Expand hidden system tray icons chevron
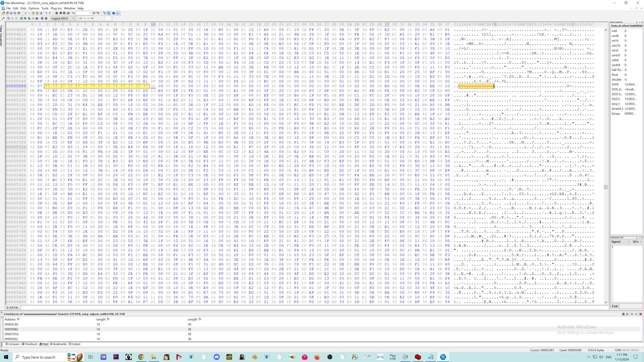This screenshot has height=362, width=644. coord(589,357)
